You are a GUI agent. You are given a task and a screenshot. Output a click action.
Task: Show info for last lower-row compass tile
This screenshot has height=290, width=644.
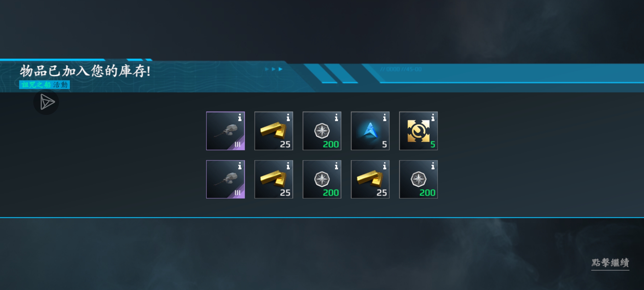pyautogui.click(x=433, y=166)
